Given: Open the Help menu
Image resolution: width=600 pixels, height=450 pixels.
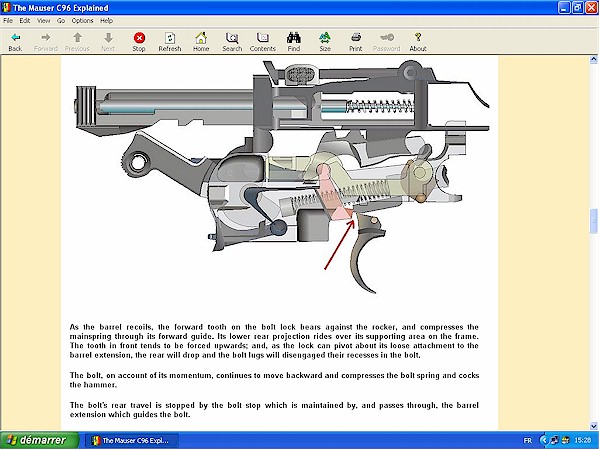Looking at the screenshot, I should click(106, 21).
